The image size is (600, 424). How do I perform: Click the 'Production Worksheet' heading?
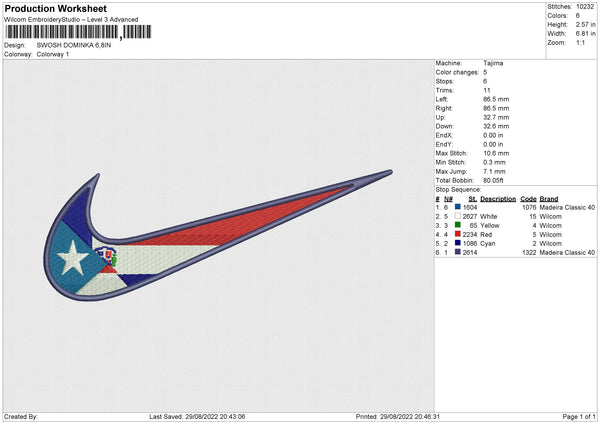(x=56, y=8)
